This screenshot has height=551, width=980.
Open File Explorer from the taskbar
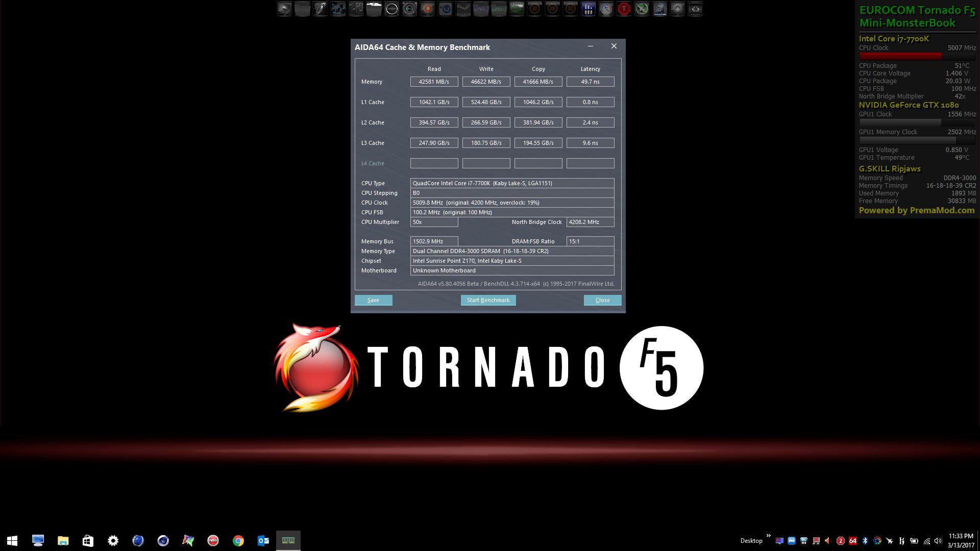[x=63, y=540]
